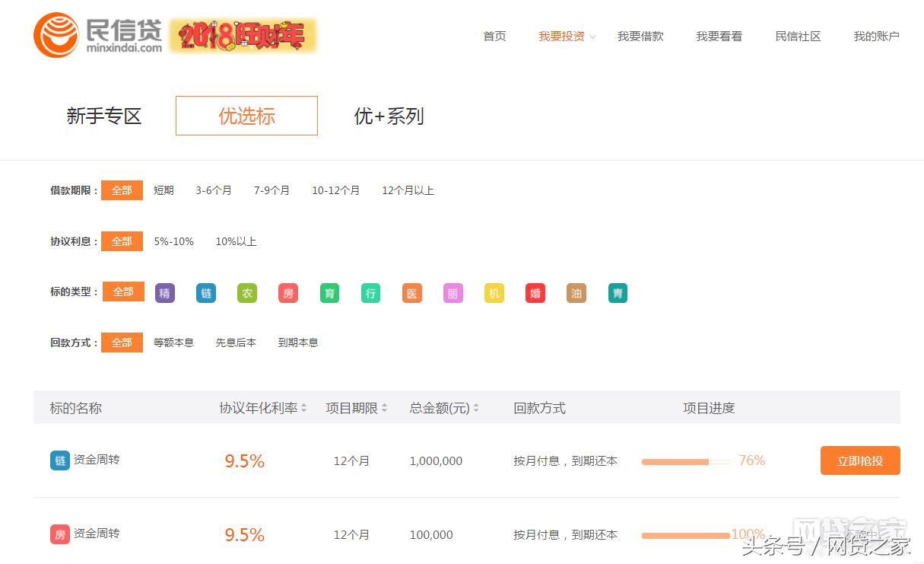Click the 76% progress bar
924x564 pixels.
click(684, 461)
